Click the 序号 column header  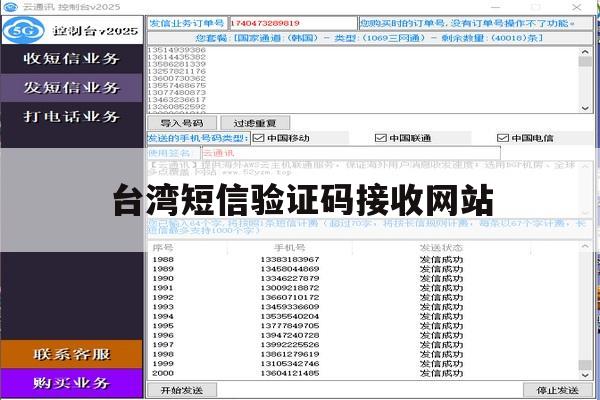click(163, 248)
